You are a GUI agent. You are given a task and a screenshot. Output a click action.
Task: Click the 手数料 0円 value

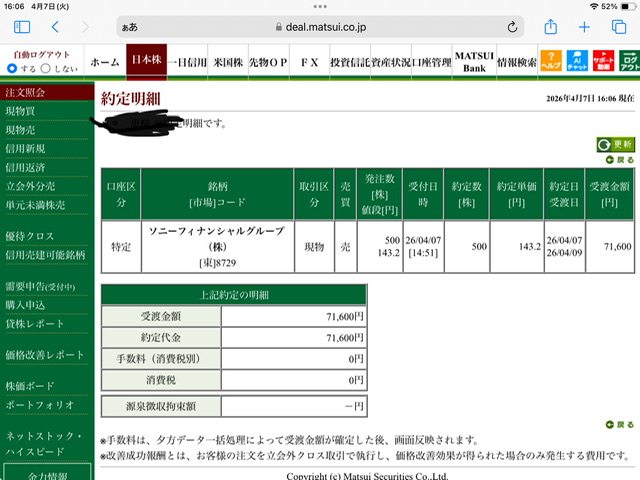[x=356, y=359]
